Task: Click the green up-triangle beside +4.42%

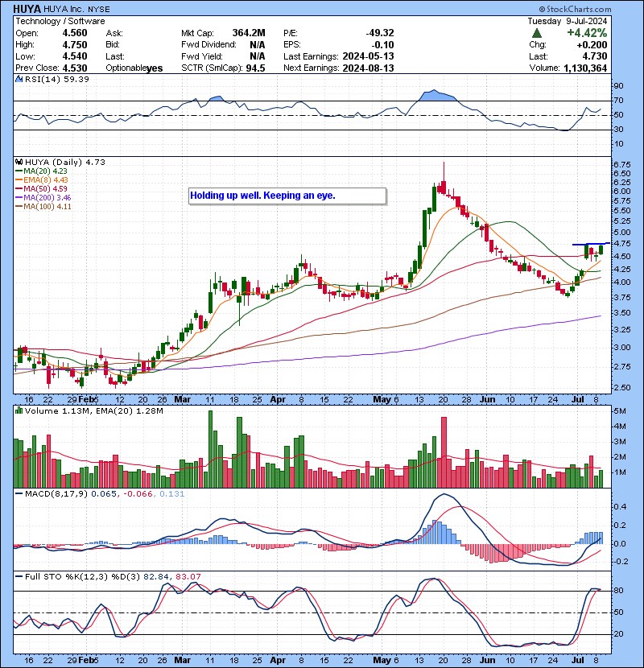Action: coord(537,33)
